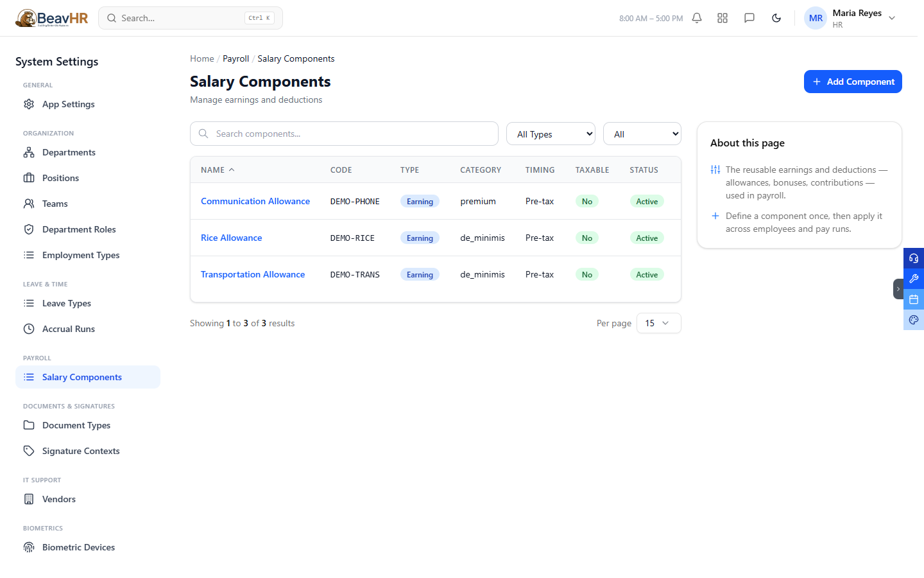Screen dimensions: 924x578
Task: Click the TYPE column header
Action: (x=409, y=170)
